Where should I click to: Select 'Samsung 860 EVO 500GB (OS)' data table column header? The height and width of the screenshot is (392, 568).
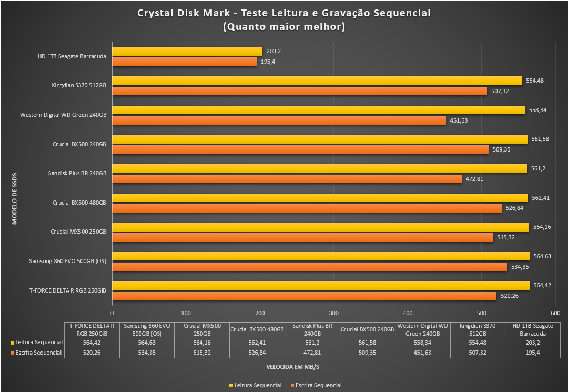click(147, 330)
